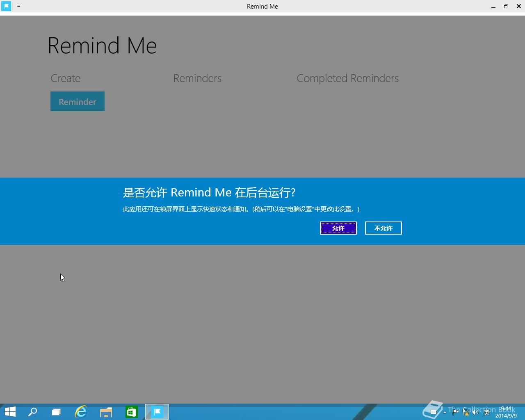Open File Explorer from taskbar
This screenshot has width=525, height=420.
[x=106, y=412]
